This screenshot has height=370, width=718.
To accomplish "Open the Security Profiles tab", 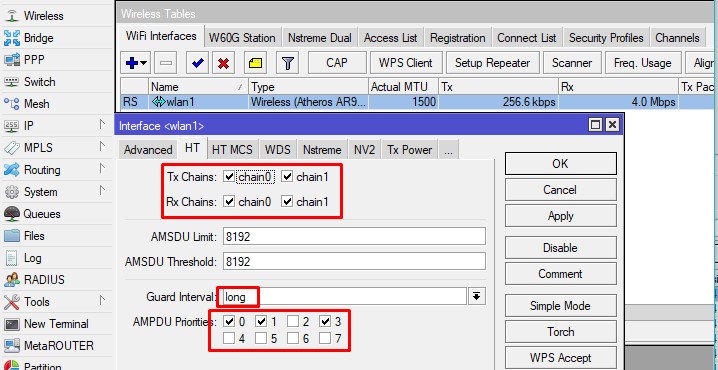I will pos(606,38).
